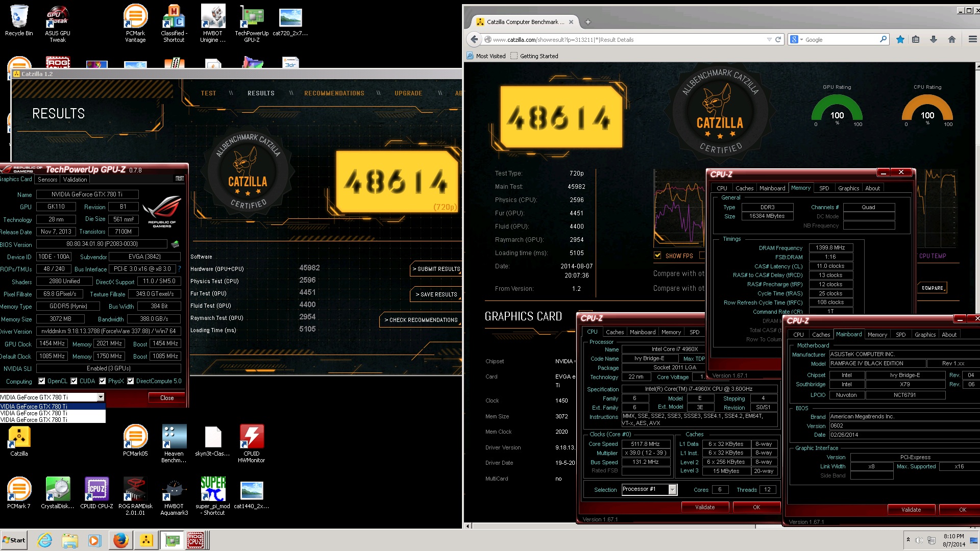Open skyn3t-Clas file on desktop
The height and width of the screenshot is (551, 980).
(213, 441)
